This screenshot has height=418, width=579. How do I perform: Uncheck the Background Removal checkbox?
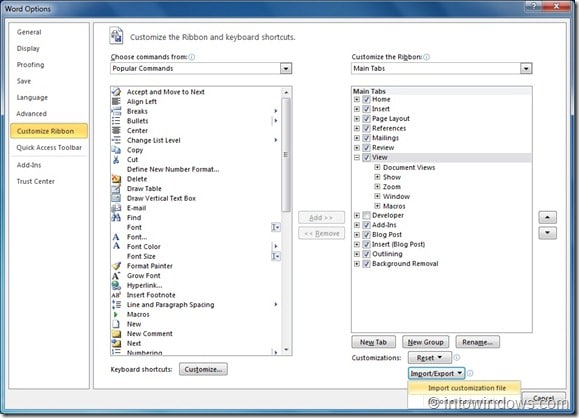click(x=366, y=264)
